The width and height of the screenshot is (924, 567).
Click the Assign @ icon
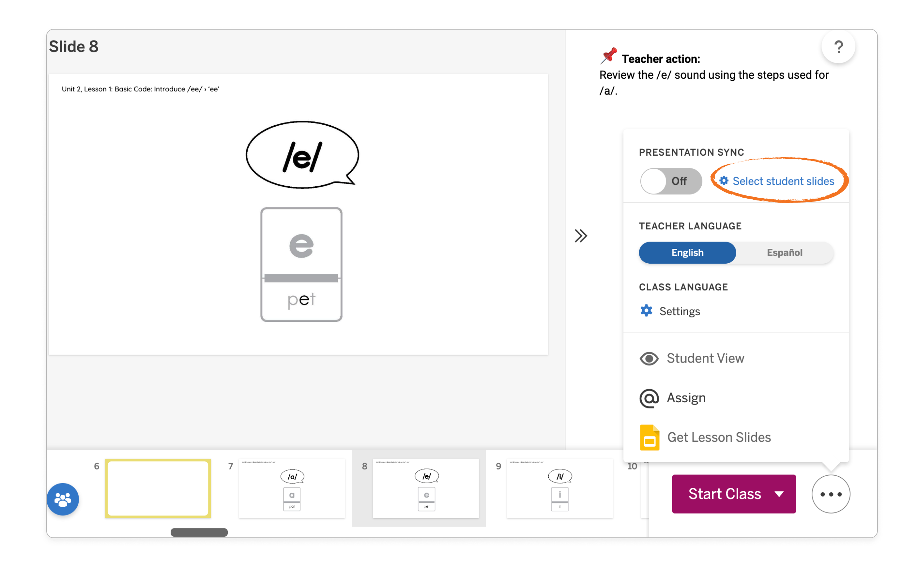point(649,398)
